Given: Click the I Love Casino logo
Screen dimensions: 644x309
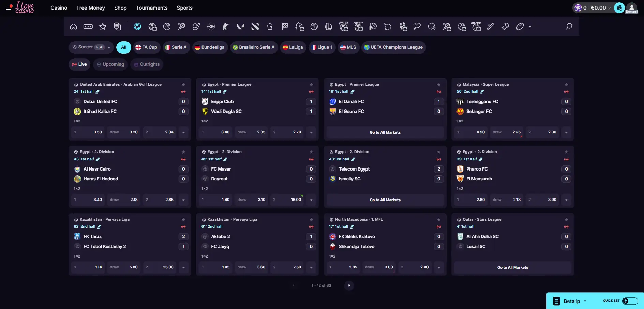Looking at the screenshot, I should (25, 8).
